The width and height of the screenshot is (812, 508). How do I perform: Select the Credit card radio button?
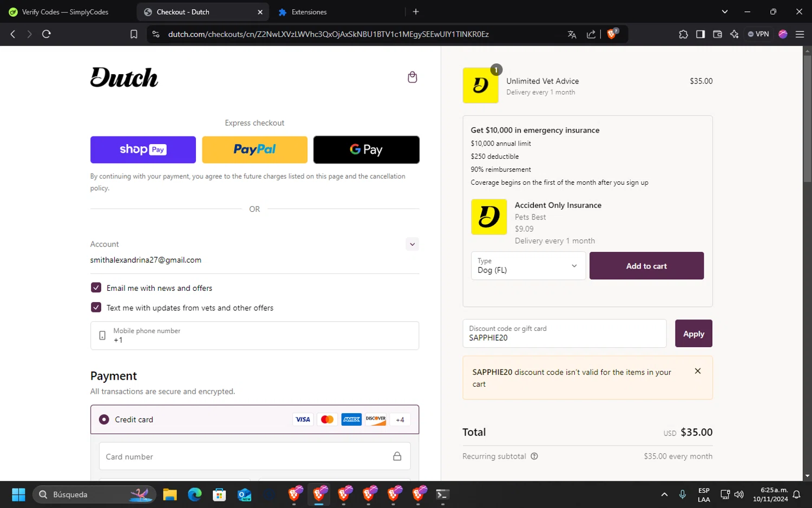(x=104, y=419)
